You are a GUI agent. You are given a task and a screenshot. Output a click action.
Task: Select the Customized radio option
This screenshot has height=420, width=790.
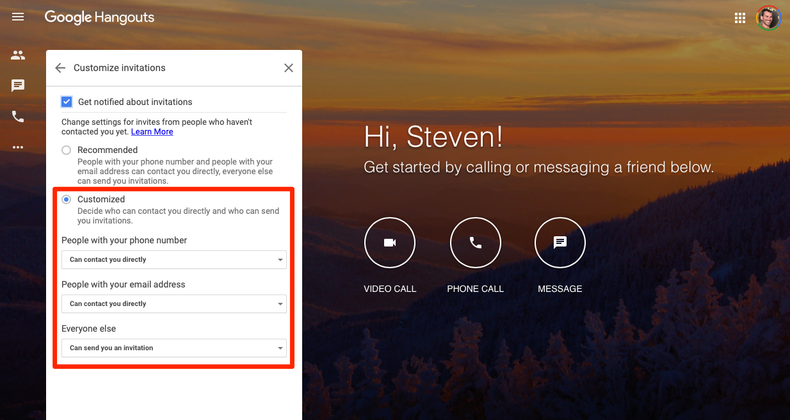click(x=66, y=200)
